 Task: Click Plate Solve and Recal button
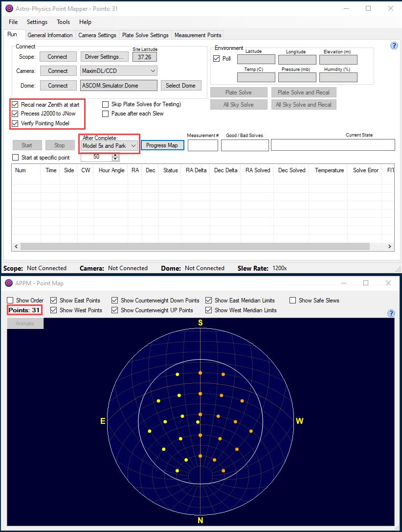tap(304, 93)
